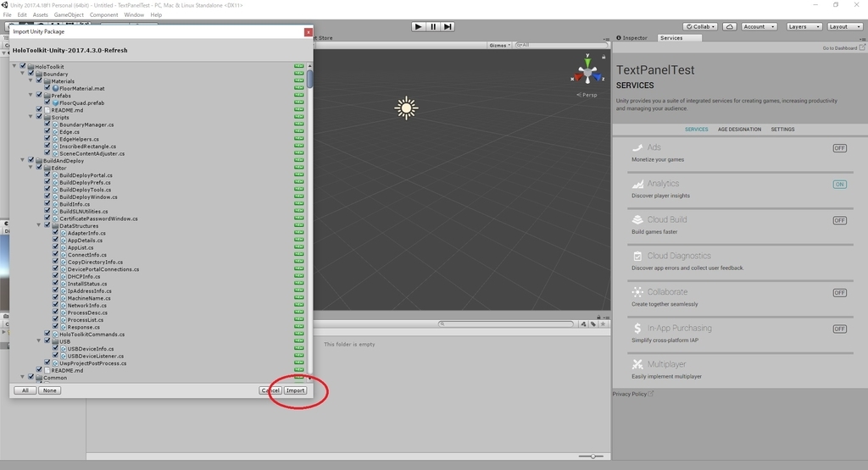Click the Cloud Diagnostics service icon
868x470 pixels.
click(x=637, y=256)
